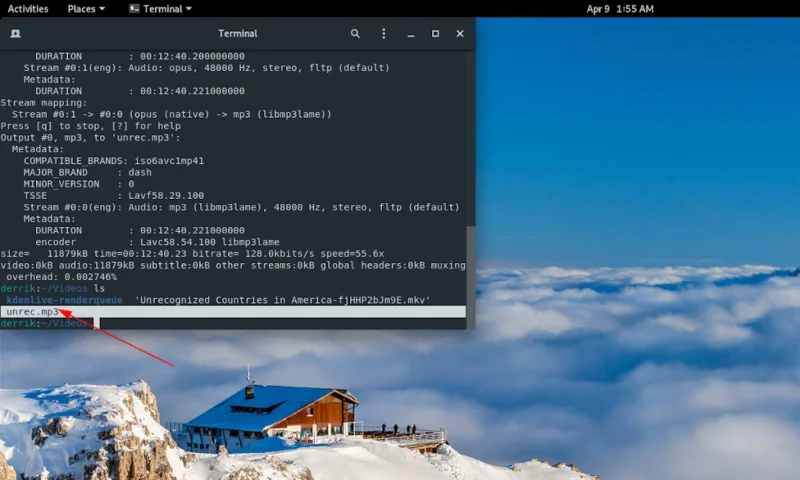Click the last terminal prompt input line

coord(233,323)
